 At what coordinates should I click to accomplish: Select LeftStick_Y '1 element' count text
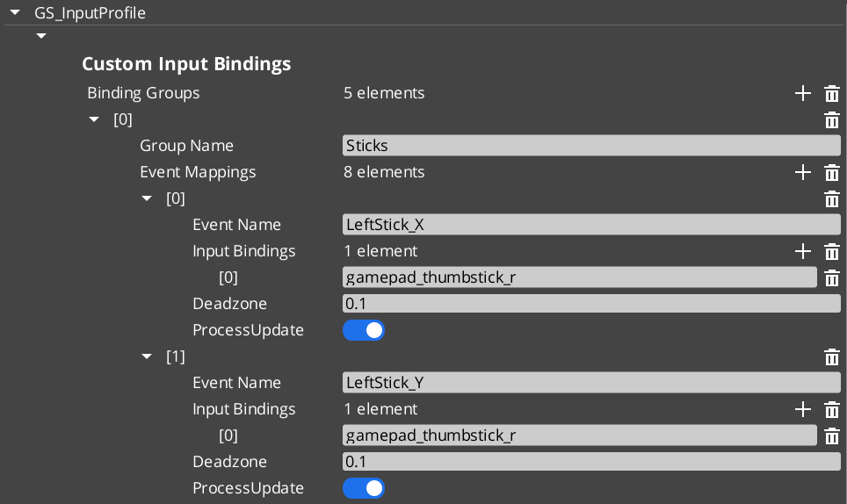pos(380,409)
